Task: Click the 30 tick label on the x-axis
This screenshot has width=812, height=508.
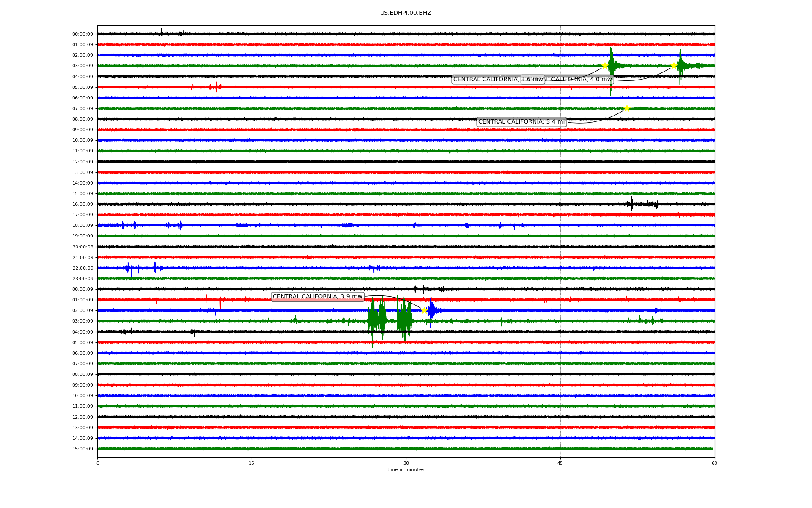Action: [x=406, y=463]
